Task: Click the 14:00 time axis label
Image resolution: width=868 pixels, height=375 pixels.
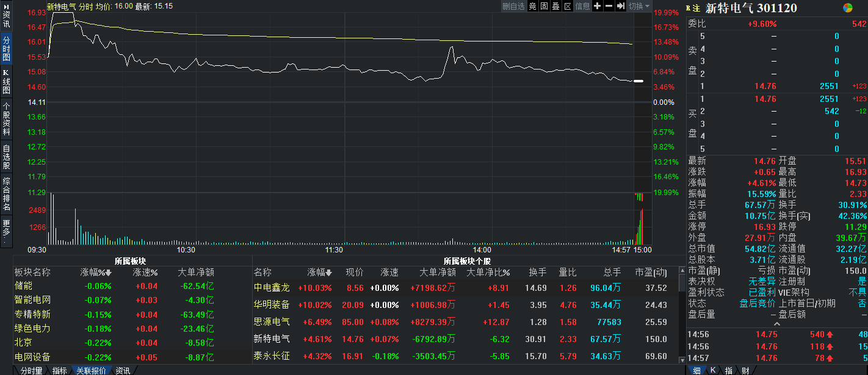Action: coord(482,250)
